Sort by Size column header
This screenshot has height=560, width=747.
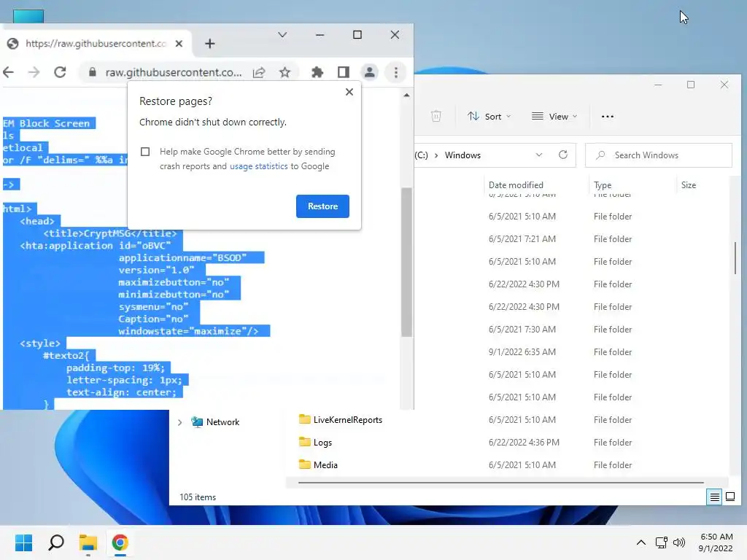pyautogui.click(x=689, y=184)
